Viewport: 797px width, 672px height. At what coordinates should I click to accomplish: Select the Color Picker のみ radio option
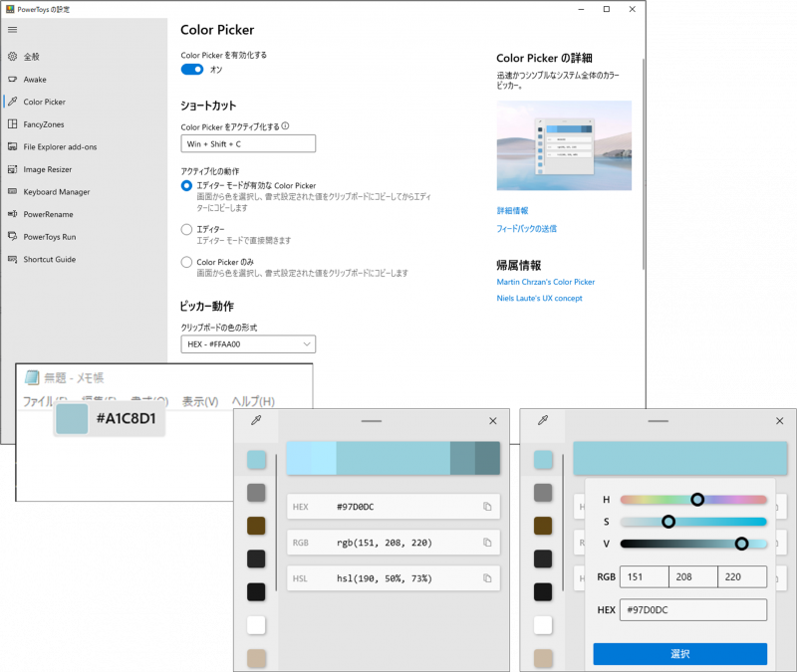[186, 262]
